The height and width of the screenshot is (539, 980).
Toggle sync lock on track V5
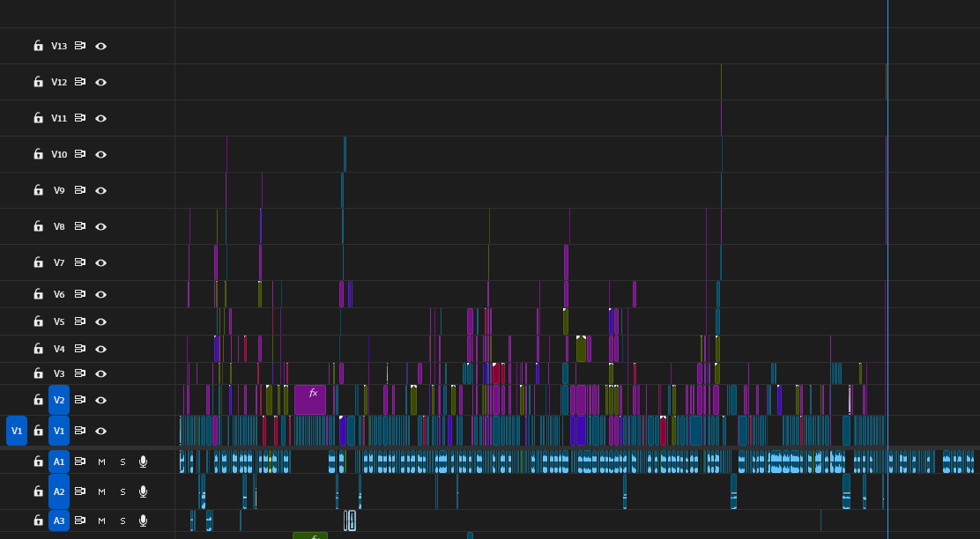click(80, 321)
